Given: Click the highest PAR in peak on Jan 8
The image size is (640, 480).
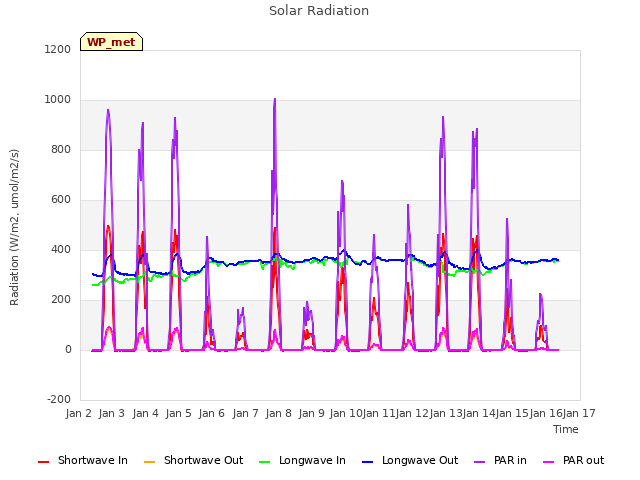Looking at the screenshot, I should (275, 99).
